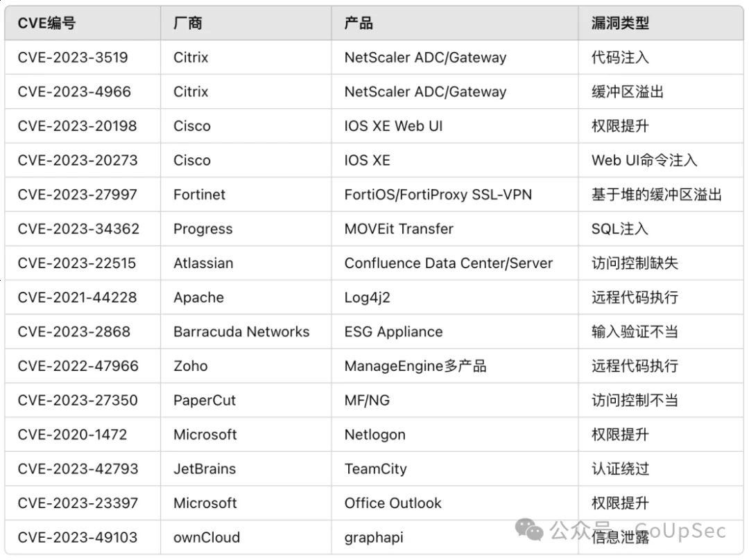Click the 厂商 column header

pyautogui.click(x=187, y=23)
